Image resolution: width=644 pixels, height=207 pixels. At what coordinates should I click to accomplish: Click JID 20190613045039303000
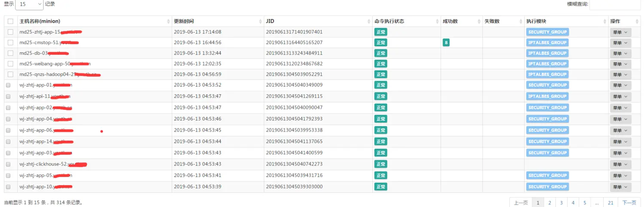294,187
